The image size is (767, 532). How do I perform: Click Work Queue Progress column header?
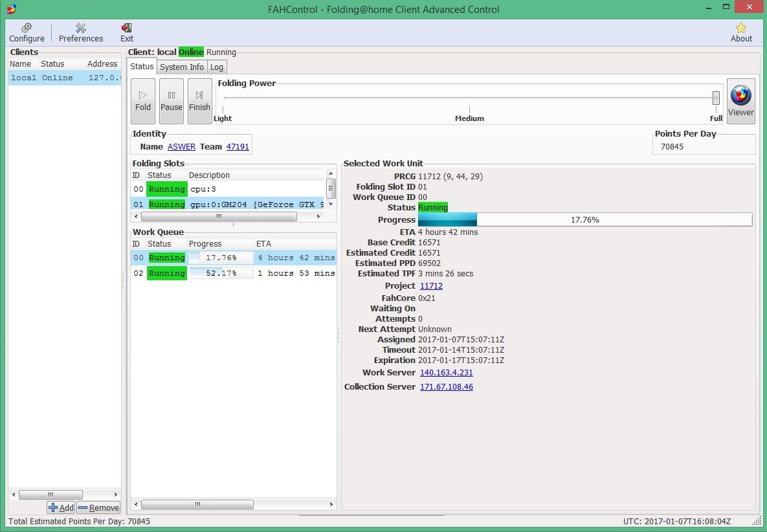point(220,243)
